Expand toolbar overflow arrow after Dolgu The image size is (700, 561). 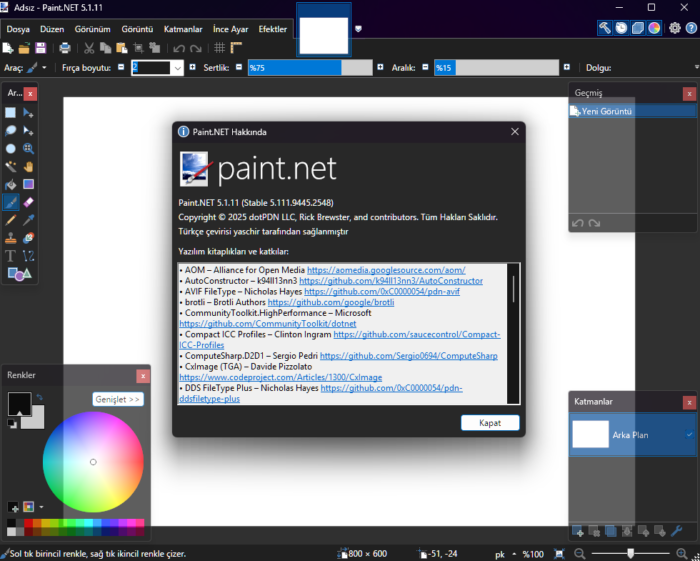coord(696,67)
